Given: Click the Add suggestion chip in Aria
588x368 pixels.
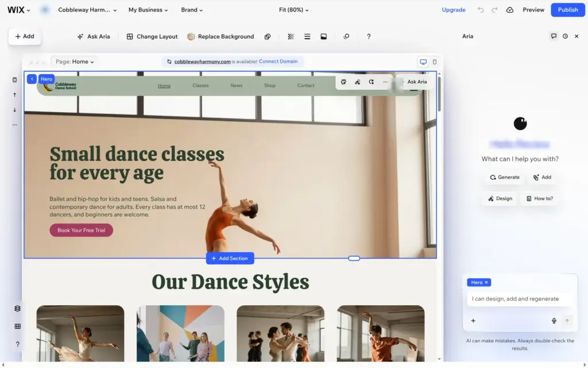Looking at the screenshot, I should 542,177.
